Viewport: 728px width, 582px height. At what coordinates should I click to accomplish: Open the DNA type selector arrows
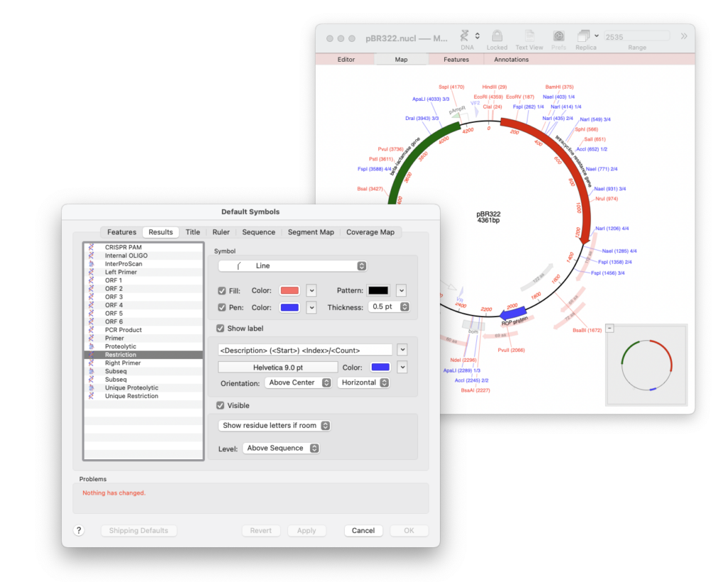click(x=477, y=36)
